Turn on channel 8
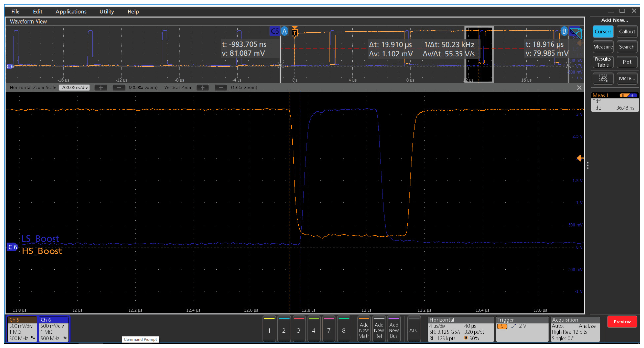 click(344, 330)
